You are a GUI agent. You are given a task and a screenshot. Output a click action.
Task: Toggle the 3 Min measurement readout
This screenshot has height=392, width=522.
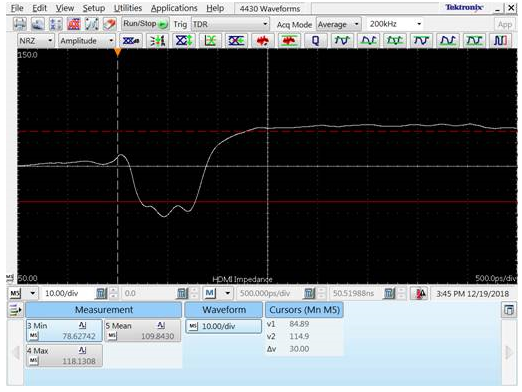(x=64, y=331)
